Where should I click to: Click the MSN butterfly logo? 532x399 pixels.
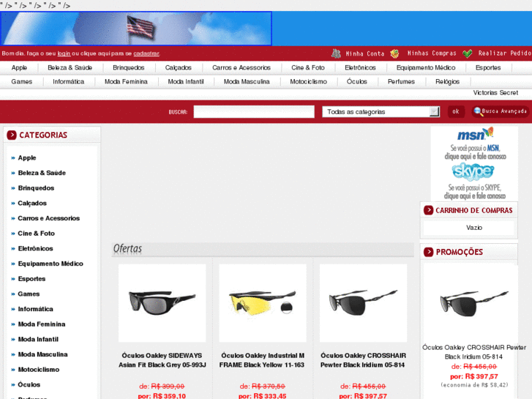[x=475, y=135]
